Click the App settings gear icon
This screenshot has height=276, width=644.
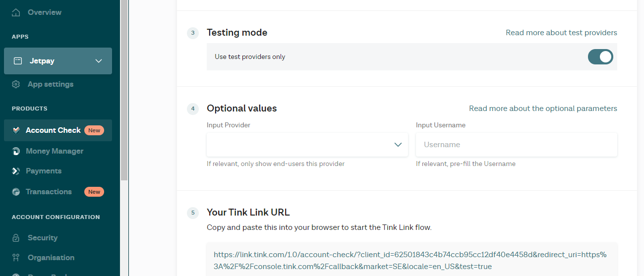pos(16,84)
